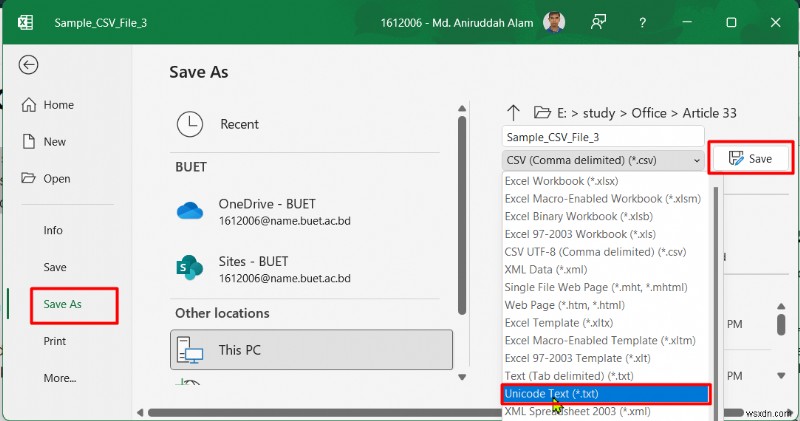Click the file name field Sample_CSV_File_3

coord(603,137)
